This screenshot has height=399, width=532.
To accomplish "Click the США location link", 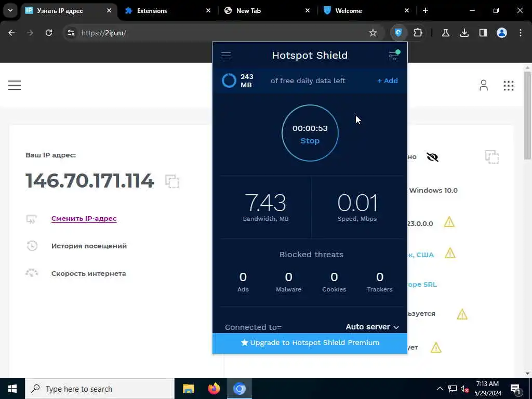I will [x=421, y=255].
